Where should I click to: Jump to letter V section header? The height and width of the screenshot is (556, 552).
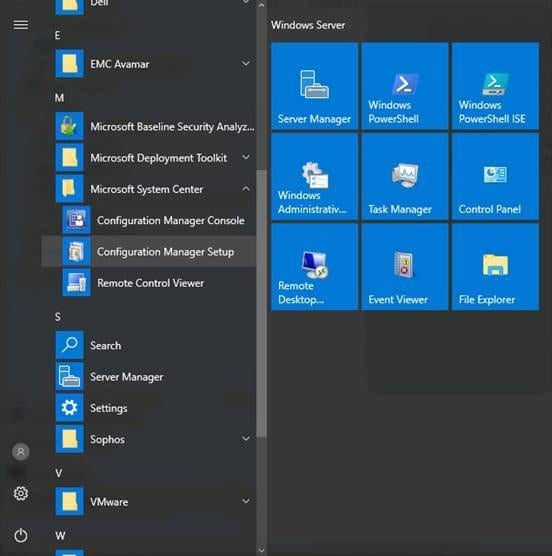click(x=58, y=473)
